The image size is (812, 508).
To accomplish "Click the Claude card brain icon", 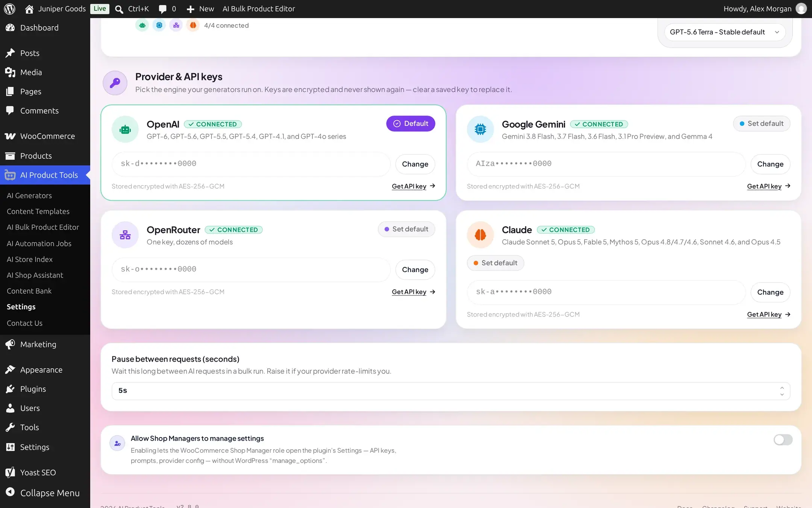I will [480, 235].
